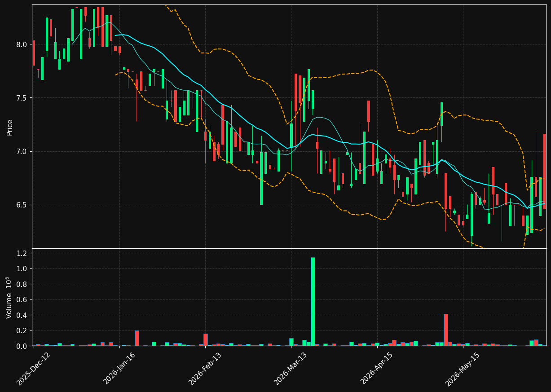Click the 0.0 volume axis tick

pos(22,346)
